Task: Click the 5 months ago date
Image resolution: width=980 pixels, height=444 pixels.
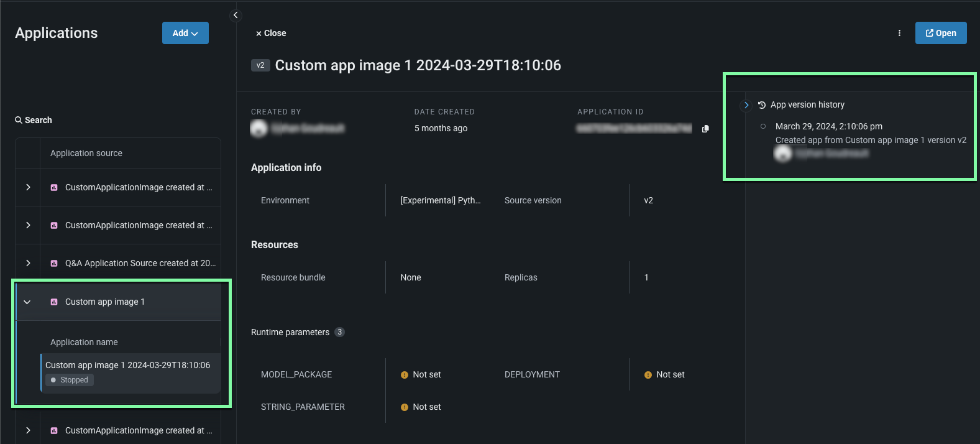Action: point(441,128)
